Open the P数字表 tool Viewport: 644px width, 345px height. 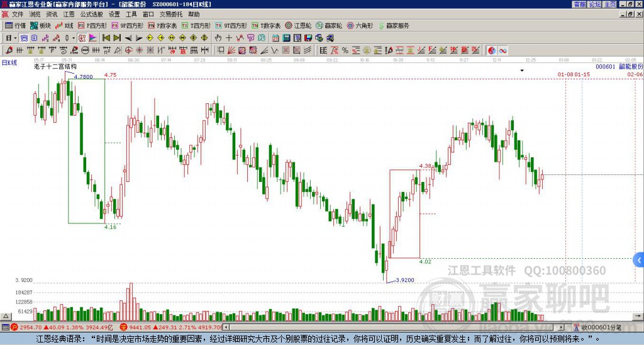(x=162, y=25)
